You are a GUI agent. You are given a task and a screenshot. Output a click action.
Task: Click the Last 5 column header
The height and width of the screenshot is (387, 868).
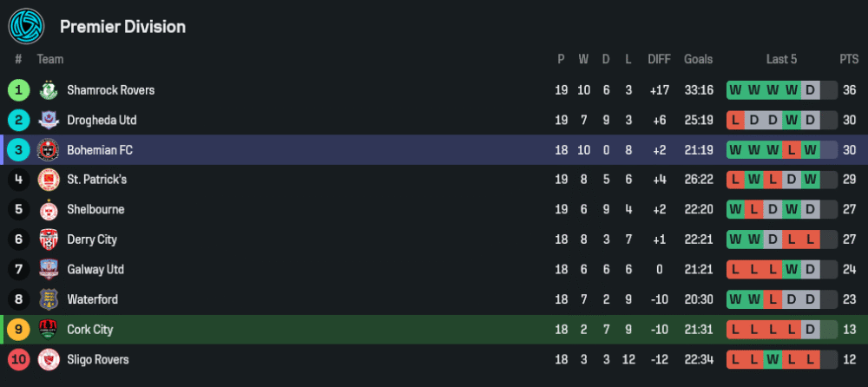tap(781, 59)
